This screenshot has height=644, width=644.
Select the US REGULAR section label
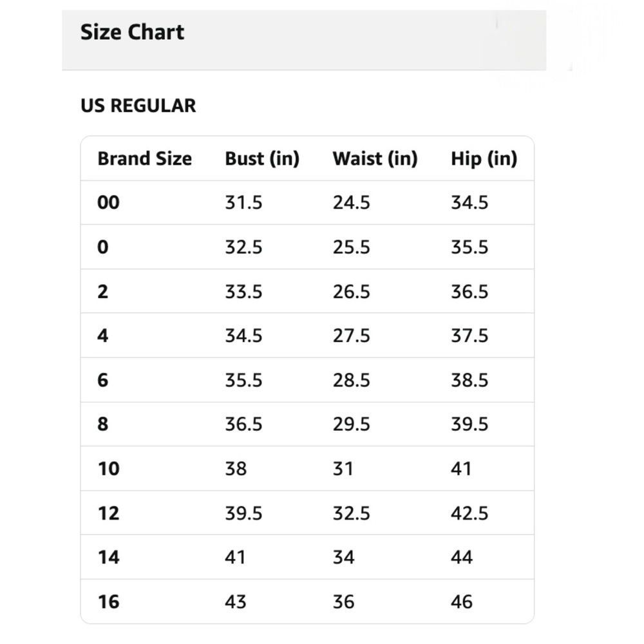coord(138,106)
